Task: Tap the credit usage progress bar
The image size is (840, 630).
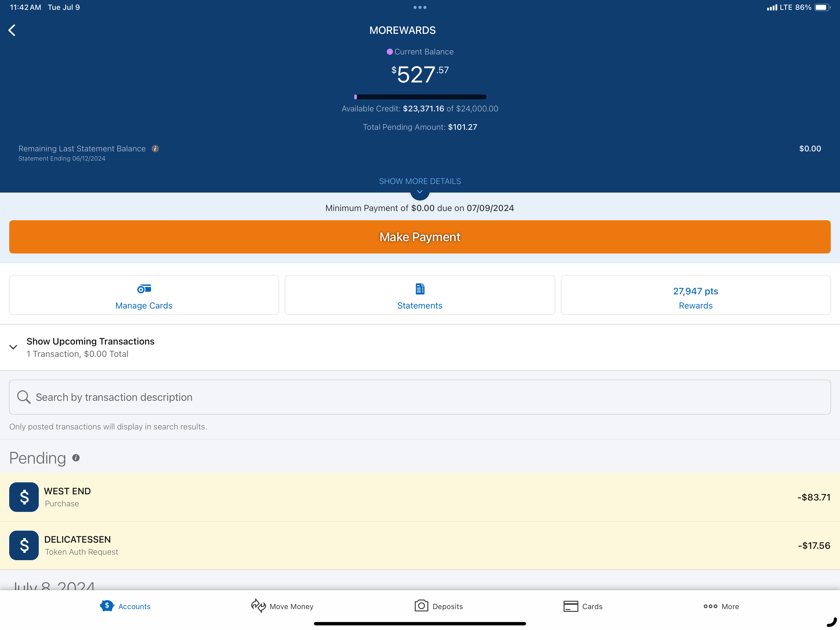Action: [420, 97]
